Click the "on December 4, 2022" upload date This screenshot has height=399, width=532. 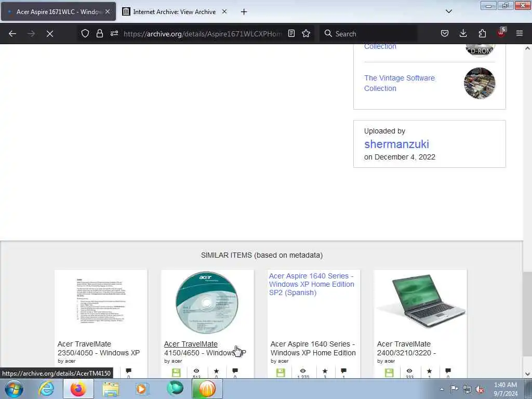400,157
